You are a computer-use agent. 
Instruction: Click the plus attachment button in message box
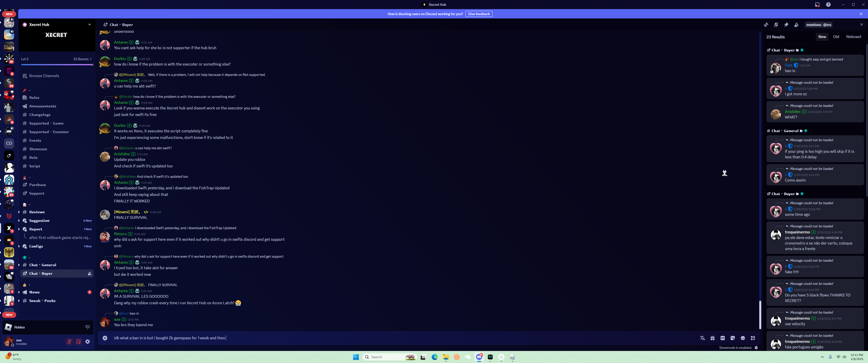point(105,338)
